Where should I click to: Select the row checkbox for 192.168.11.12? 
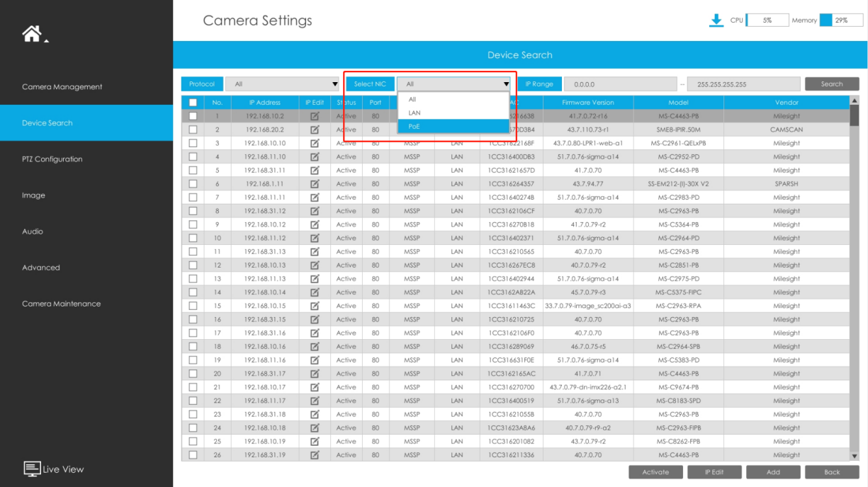pos(193,238)
